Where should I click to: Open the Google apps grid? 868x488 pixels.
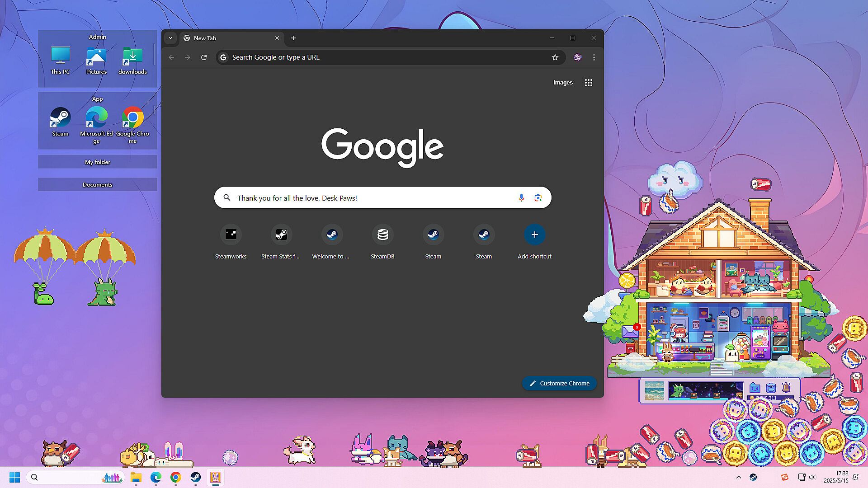[588, 83]
